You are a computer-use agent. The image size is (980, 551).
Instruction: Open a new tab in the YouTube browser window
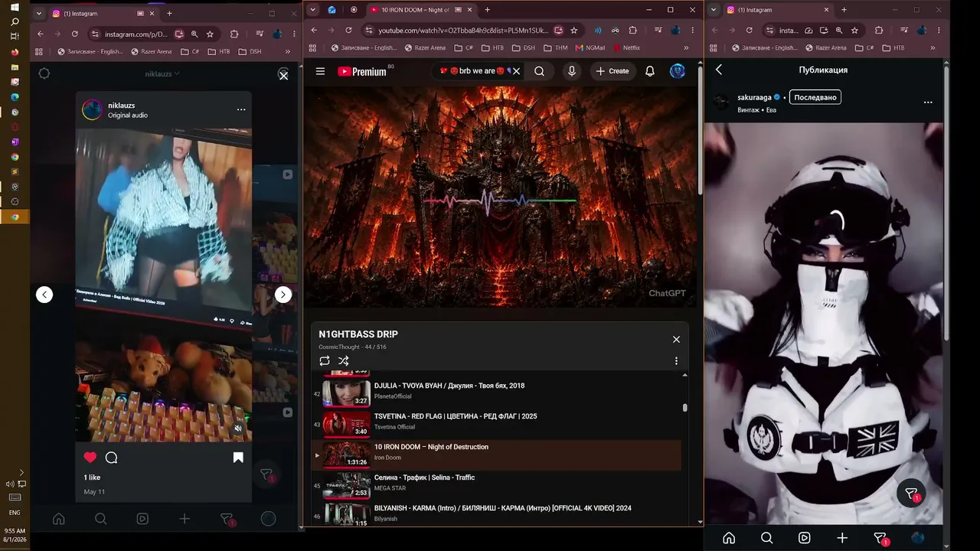pyautogui.click(x=487, y=10)
